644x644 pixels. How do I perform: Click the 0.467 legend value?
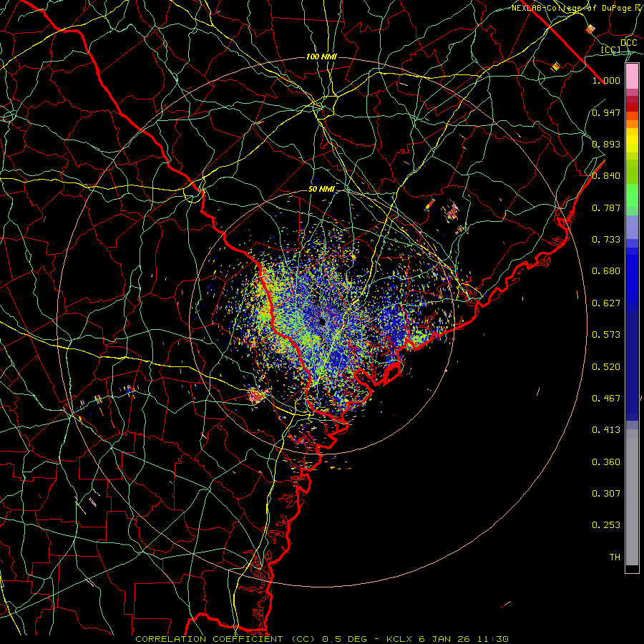point(606,399)
